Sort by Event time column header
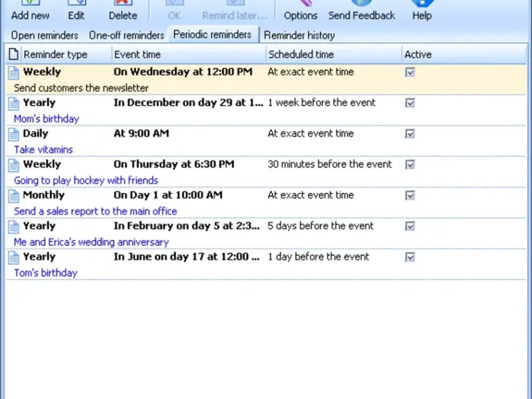The image size is (532, 399). (188, 55)
